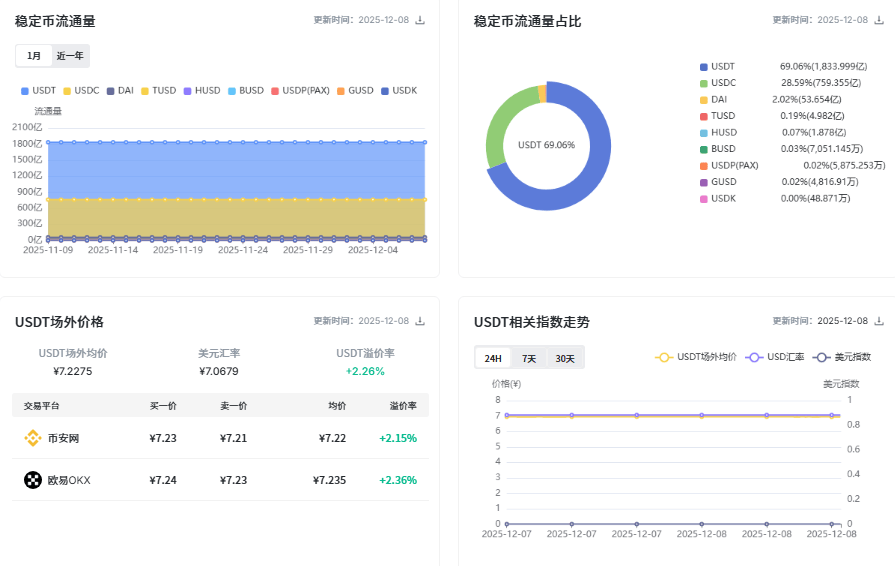895x566 pixels.
Task: Toggle the 美元指数 line legend
Action: click(842, 357)
